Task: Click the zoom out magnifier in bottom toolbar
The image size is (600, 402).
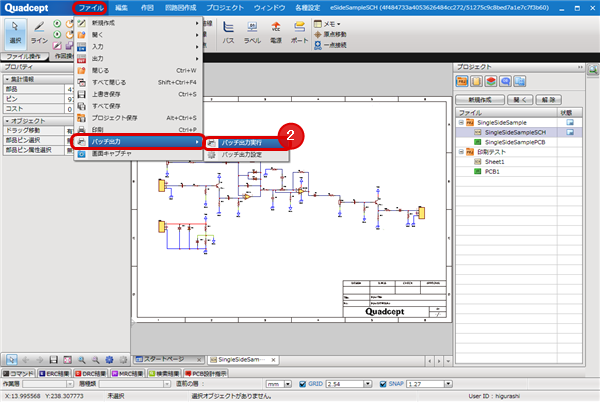Action: (95, 360)
